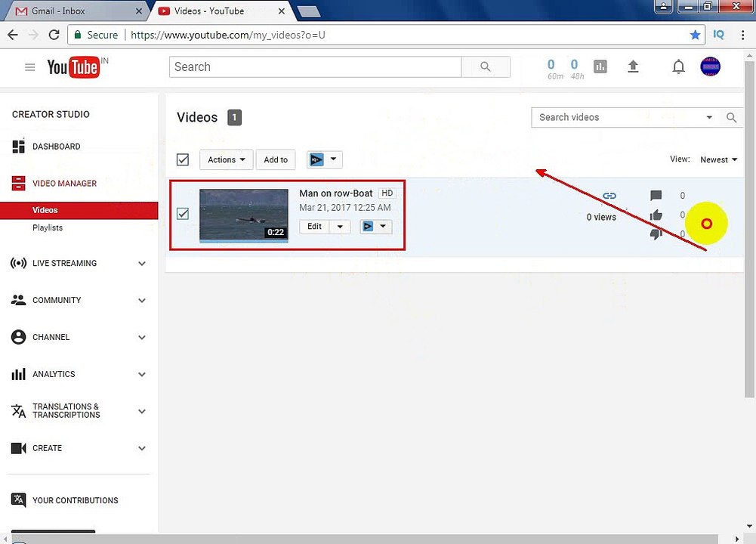Toggle the select-all videos checkbox
The width and height of the screenshot is (756, 544).
click(x=183, y=159)
